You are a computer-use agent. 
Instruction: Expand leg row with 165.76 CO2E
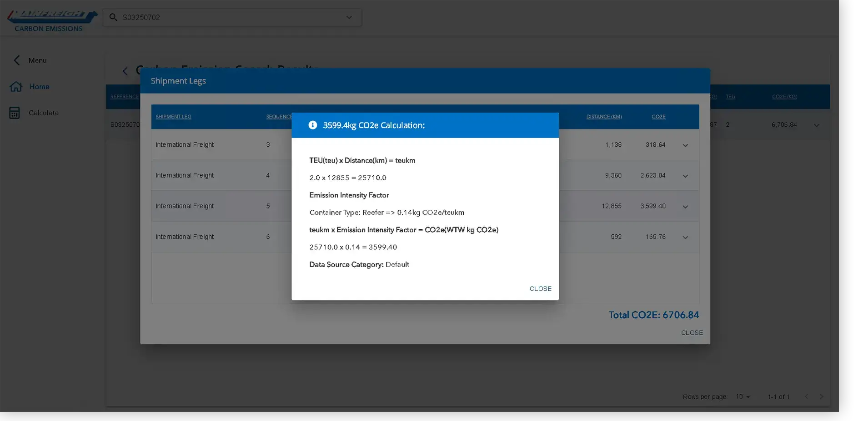[685, 237]
